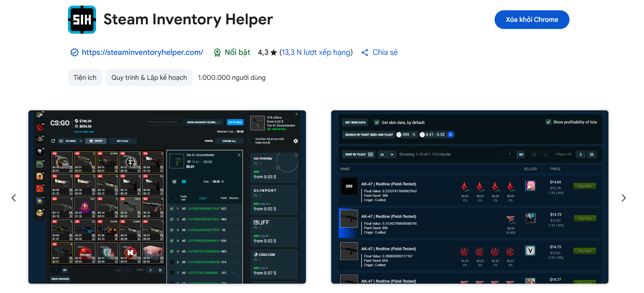The image size is (644, 293).
Task: Click the verified badge next to website URL
Action: click(74, 53)
